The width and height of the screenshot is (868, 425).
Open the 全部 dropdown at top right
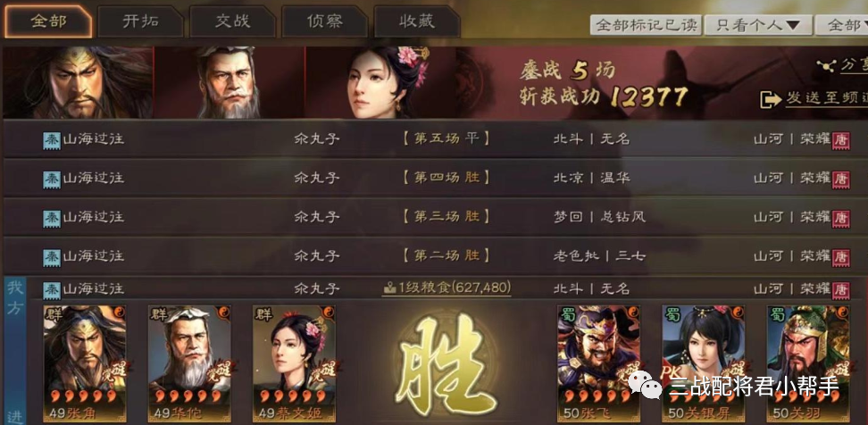847,25
